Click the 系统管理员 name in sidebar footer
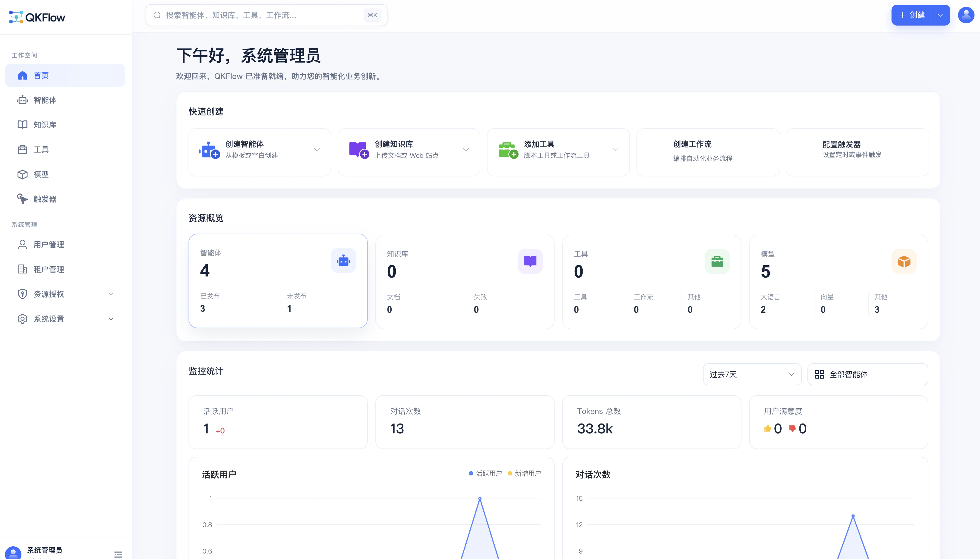 (45, 550)
